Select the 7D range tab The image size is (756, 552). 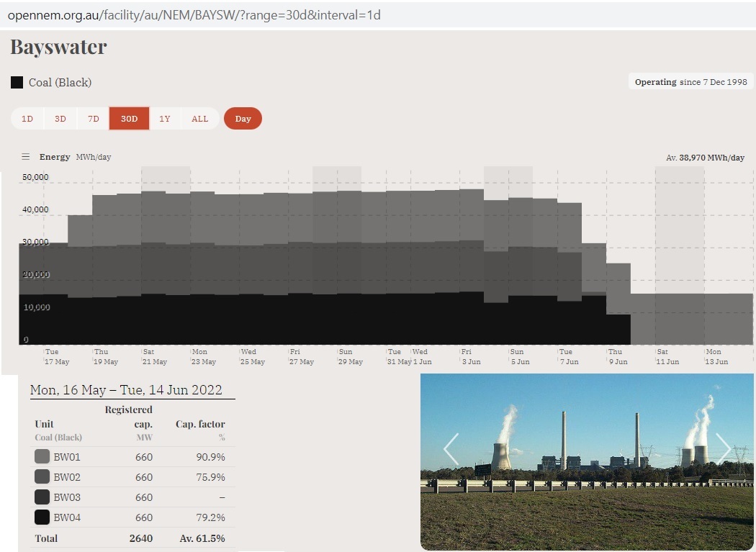(93, 119)
